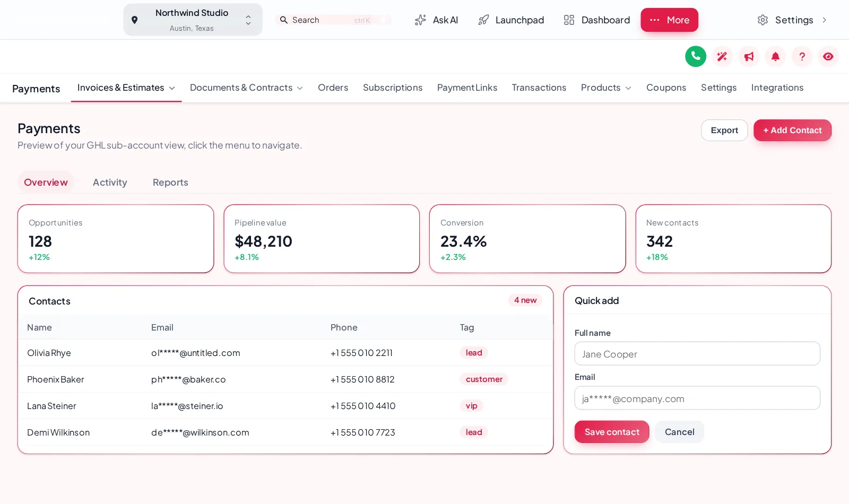Open the More menu button
This screenshot has width=849, height=504.
pyautogui.click(x=669, y=20)
